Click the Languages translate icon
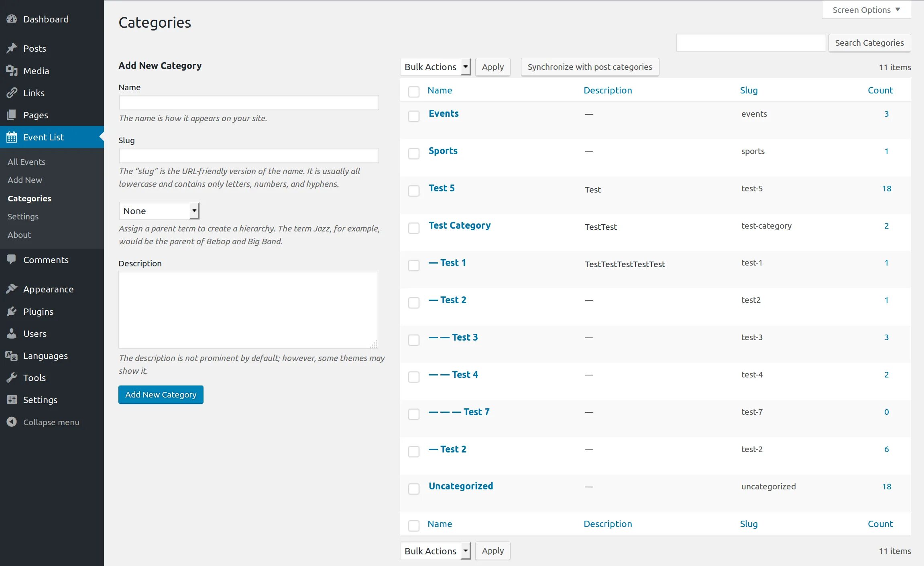The image size is (924, 566). click(x=12, y=356)
